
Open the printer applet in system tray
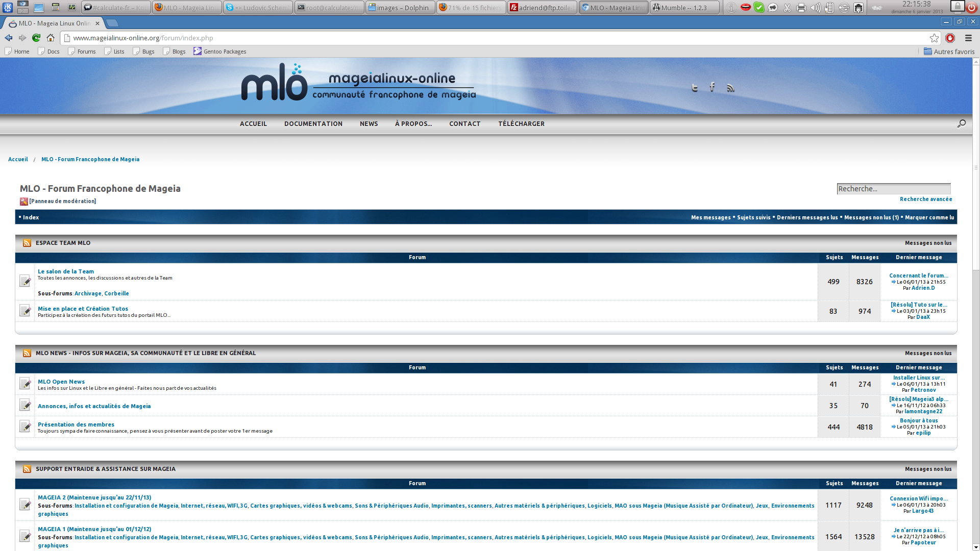point(801,8)
